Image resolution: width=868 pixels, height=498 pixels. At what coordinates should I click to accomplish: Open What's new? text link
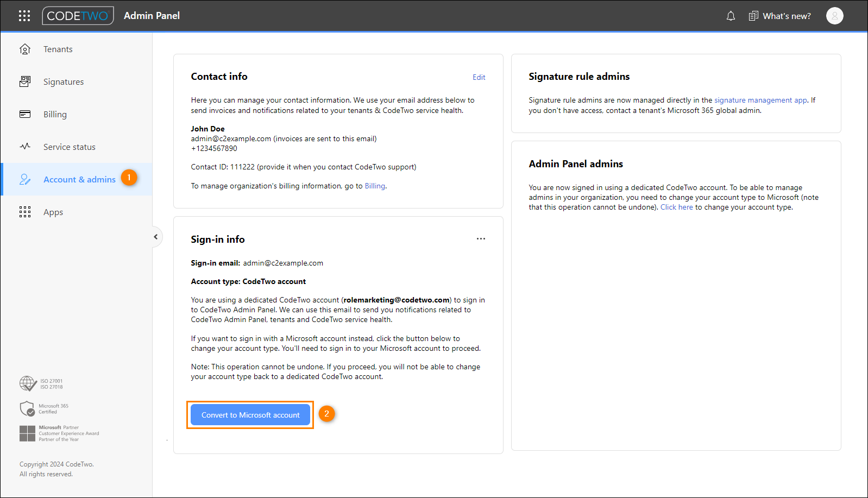click(787, 16)
